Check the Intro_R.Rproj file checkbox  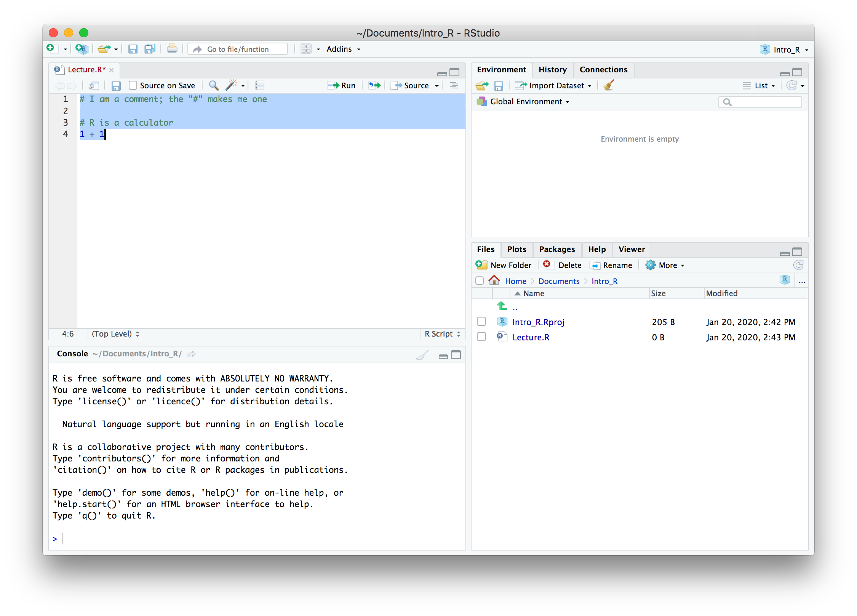pyautogui.click(x=481, y=322)
